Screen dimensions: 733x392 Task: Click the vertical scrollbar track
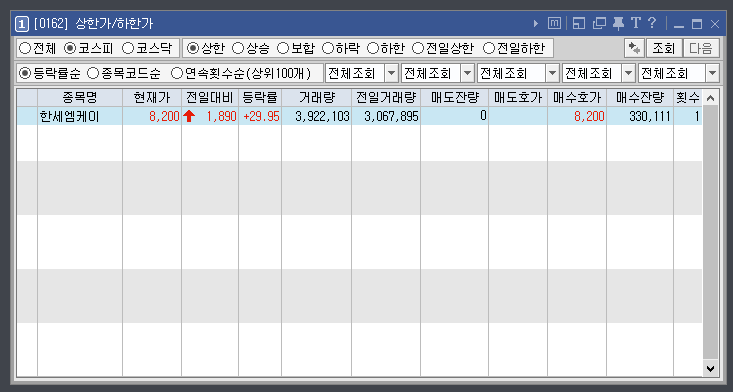click(x=710, y=233)
